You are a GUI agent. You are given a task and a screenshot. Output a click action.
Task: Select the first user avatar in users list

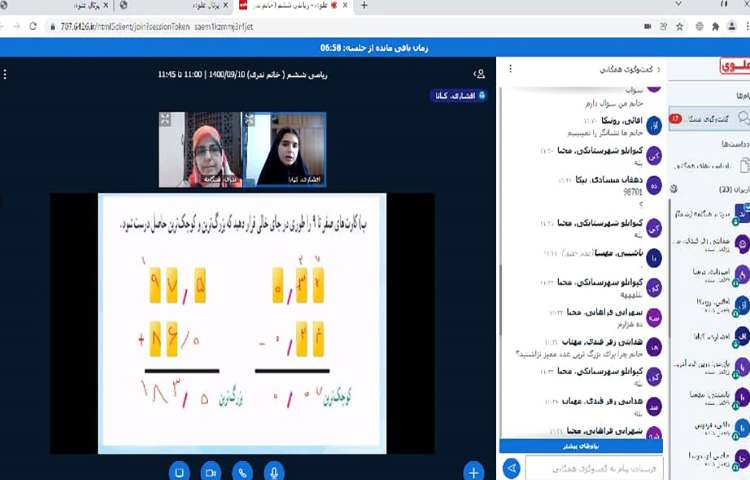click(x=742, y=214)
